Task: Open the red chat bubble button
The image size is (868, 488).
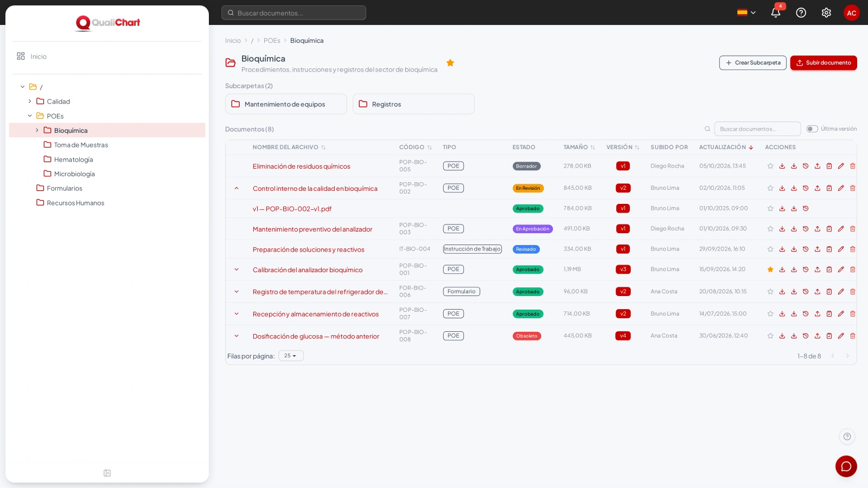Action: 846,466
